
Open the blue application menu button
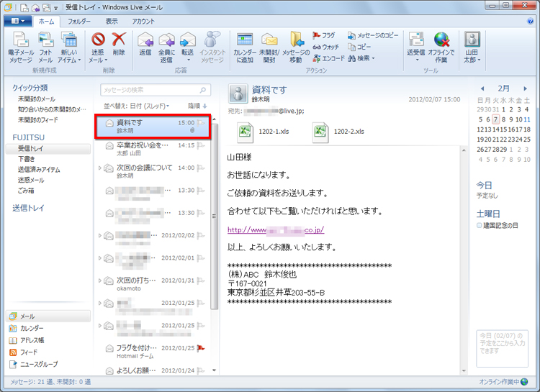click(18, 21)
